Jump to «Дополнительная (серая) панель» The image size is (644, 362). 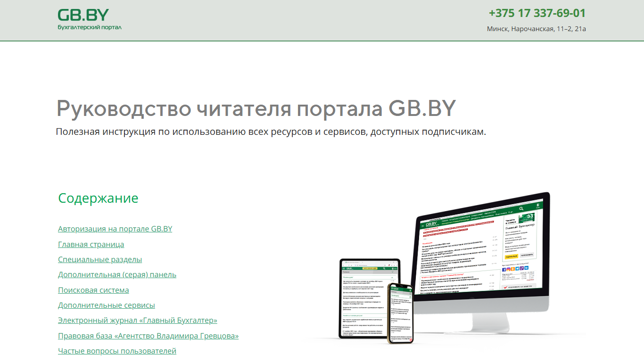pos(117,275)
